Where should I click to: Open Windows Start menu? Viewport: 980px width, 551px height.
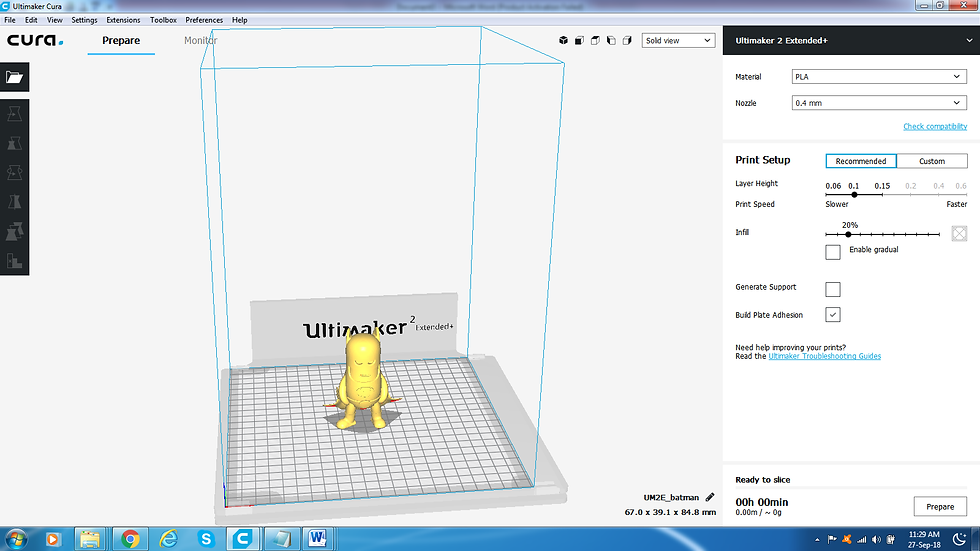pos(16,539)
